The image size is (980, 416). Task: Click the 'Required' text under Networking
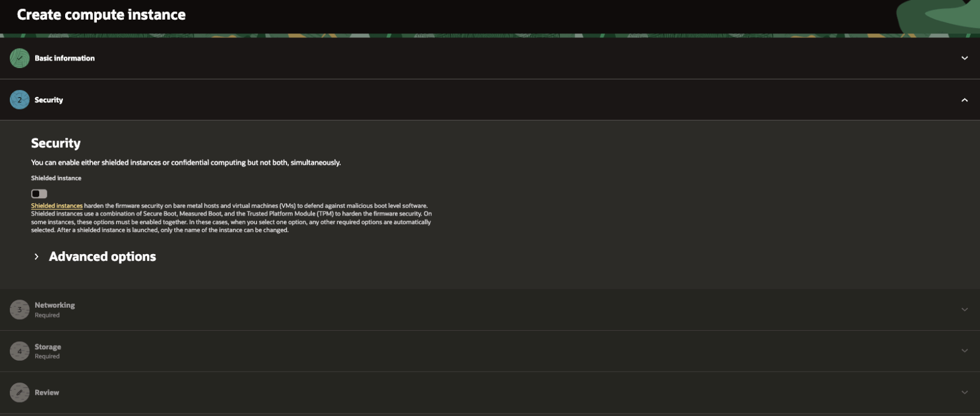(x=47, y=315)
